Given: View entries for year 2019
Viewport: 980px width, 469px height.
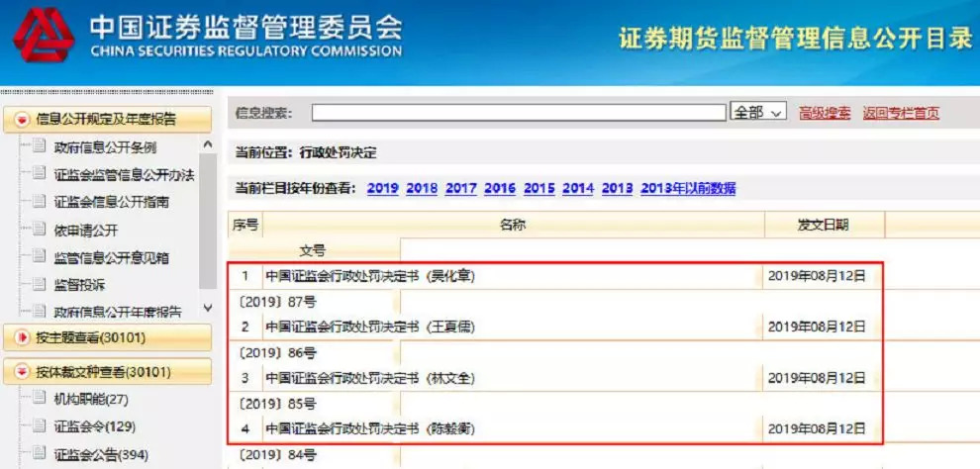Looking at the screenshot, I should [x=383, y=188].
